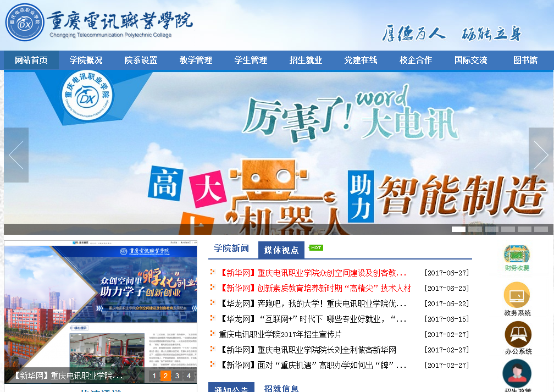The image size is (554, 392).
Task: Click the green HOT badge icon
Action: pyautogui.click(x=316, y=248)
